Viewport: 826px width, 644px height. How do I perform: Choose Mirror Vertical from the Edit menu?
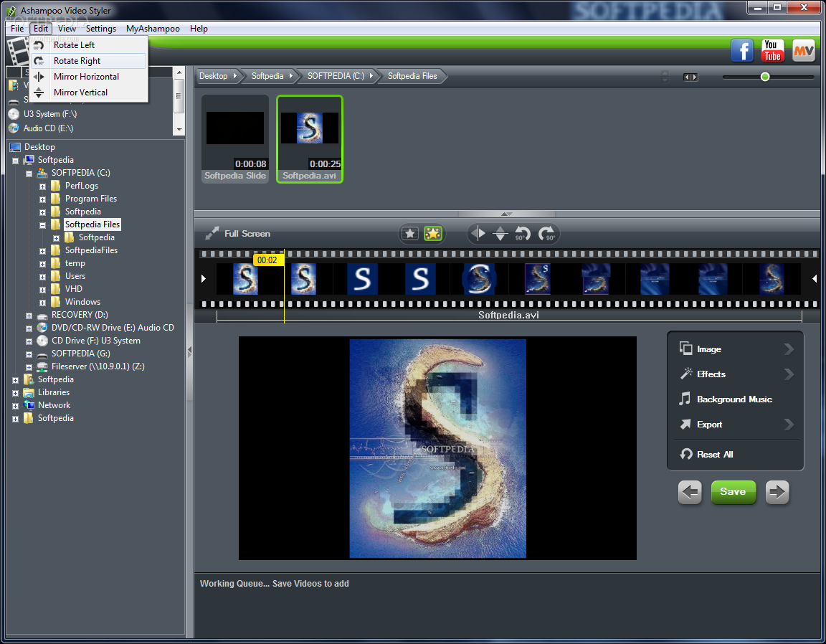point(88,93)
